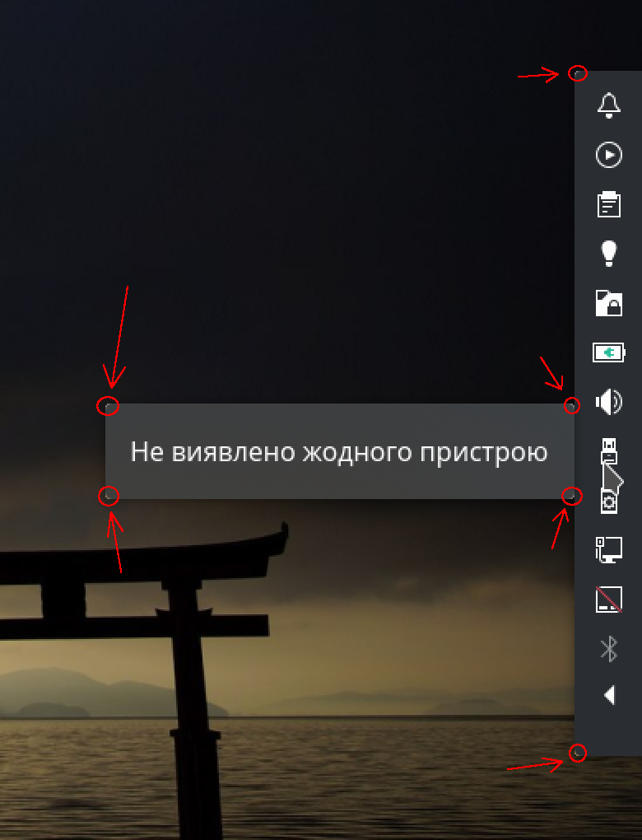642x840 pixels.
Task: Click the USB device notifier icon
Action: click(x=609, y=451)
